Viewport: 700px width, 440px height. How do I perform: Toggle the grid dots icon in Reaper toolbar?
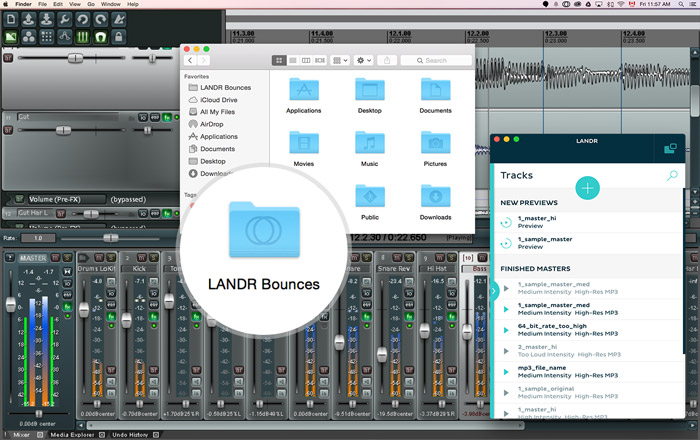46,37
